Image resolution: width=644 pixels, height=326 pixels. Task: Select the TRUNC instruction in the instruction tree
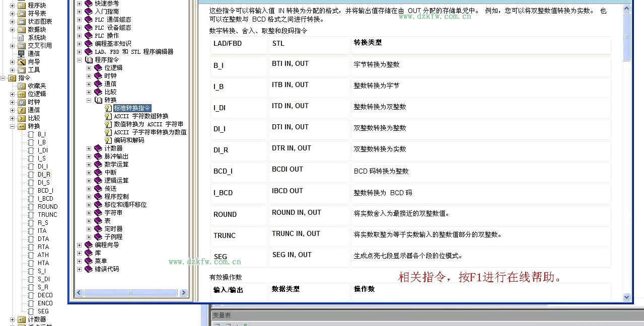pyautogui.click(x=47, y=215)
